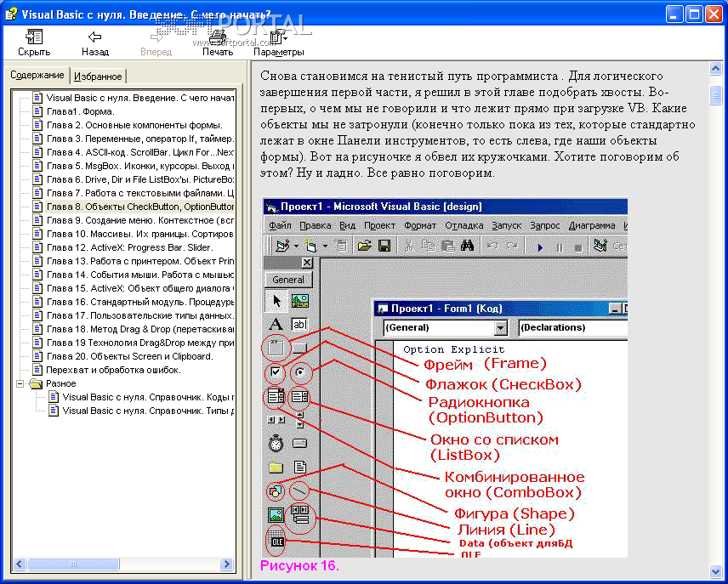The image size is (728, 584).
Task: Click the 'Рисунок 16.' caption text
Action: 299,566
